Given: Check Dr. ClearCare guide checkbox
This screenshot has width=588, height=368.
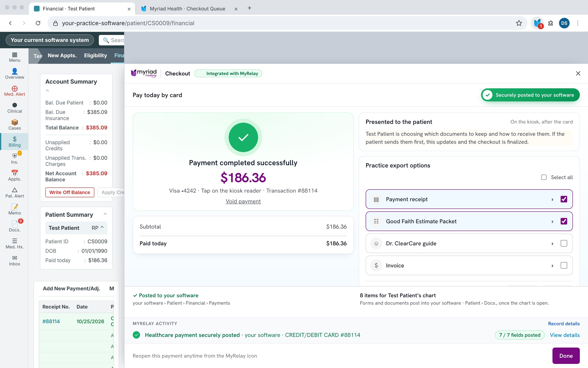Looking at the screenshot, I should point(564,243).
